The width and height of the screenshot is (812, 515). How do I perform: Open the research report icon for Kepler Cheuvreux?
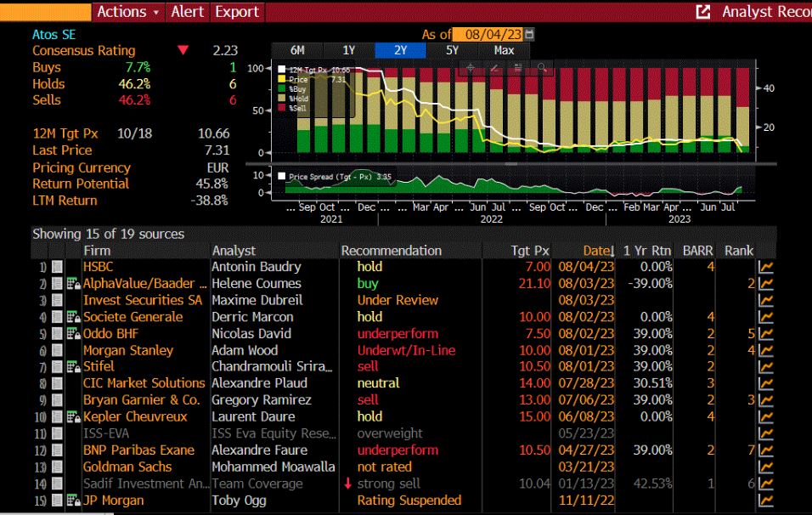(x=74, y=416)
